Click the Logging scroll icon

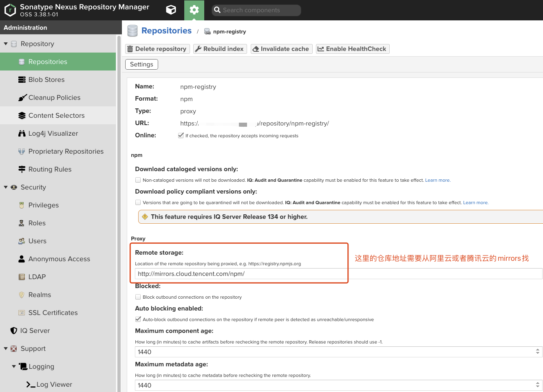(23, 366)
